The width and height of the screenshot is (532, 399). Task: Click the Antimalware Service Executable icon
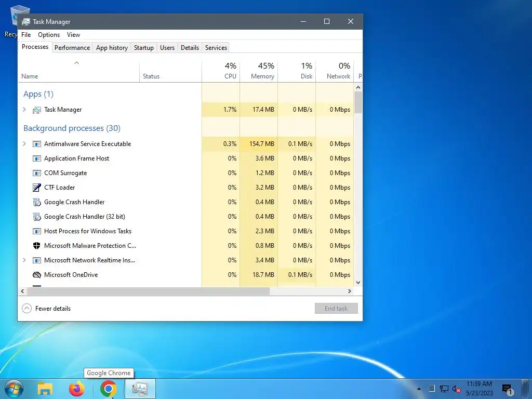tap(37, 144)
